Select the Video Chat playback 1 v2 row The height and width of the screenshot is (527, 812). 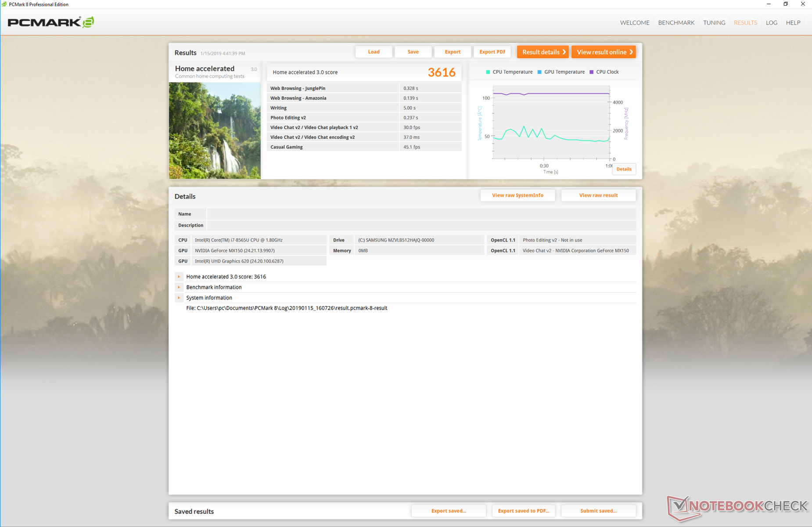point(364,127)
